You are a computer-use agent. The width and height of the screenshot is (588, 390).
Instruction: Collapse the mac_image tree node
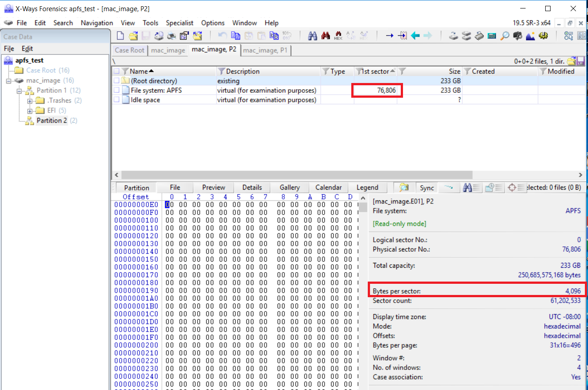pos(9,81)
